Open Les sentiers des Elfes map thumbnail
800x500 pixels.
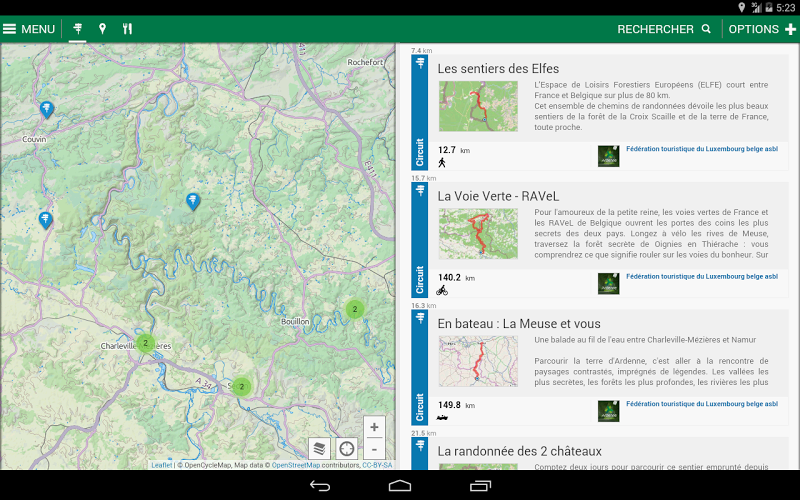point(478,106)
